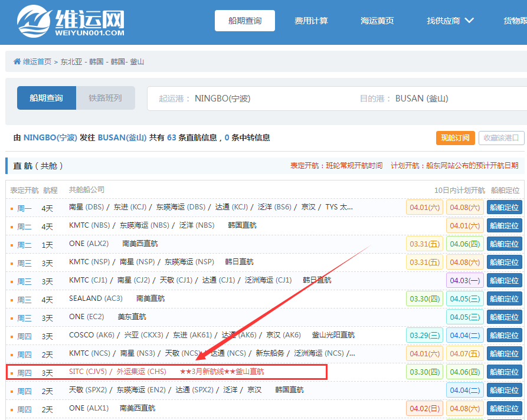Click the ONE (EC2) carrier text

click(86, 317)
